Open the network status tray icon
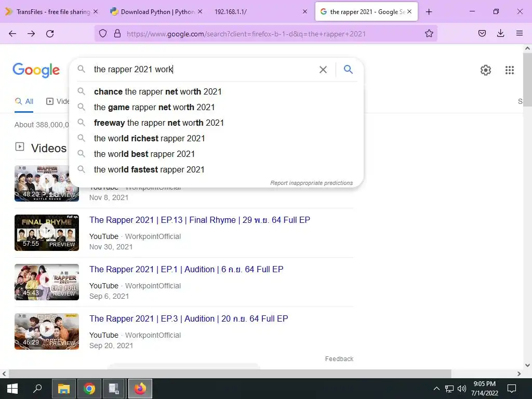Image resolution: width=532 pixels, height=399 pixels. 449,389
